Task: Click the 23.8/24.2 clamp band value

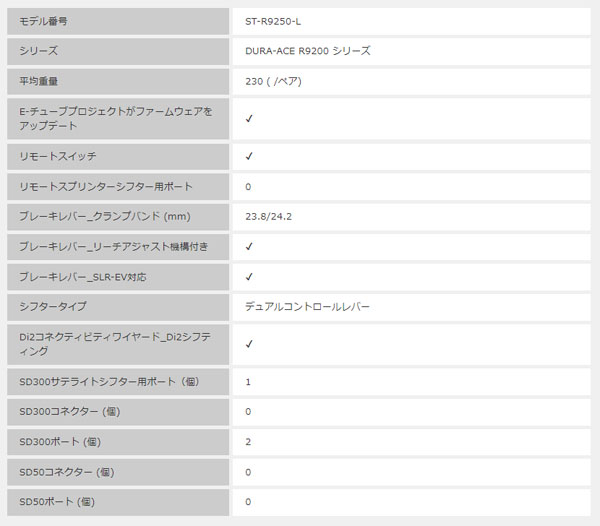Action: coord(268,217)
